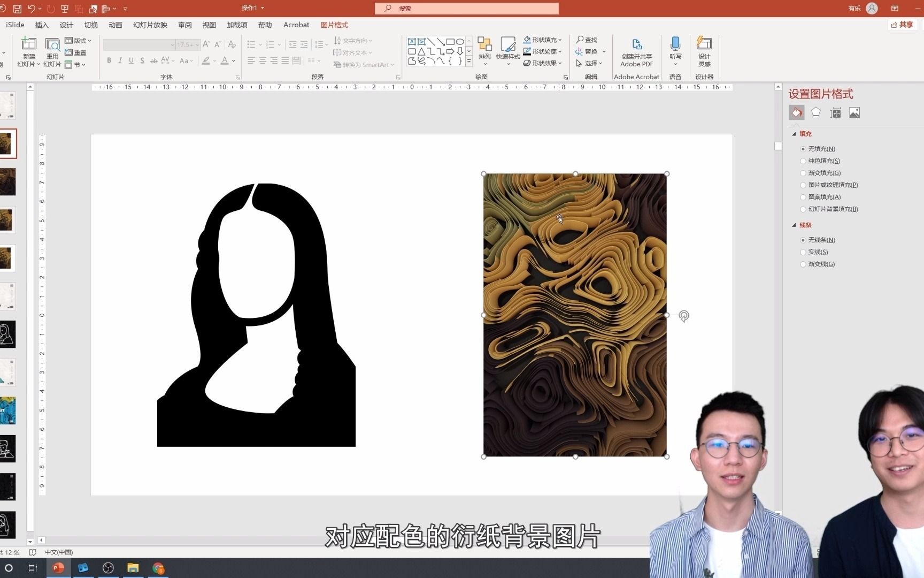Open the iSlide tab

[x=15, y=25]
